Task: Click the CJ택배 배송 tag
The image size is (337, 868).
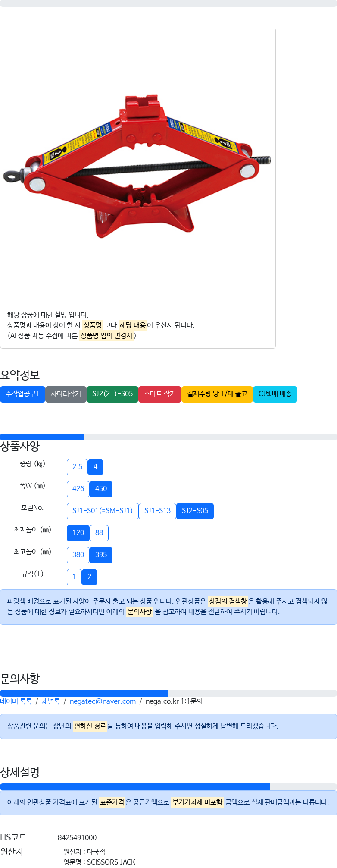Action: [x=275, y=394]
